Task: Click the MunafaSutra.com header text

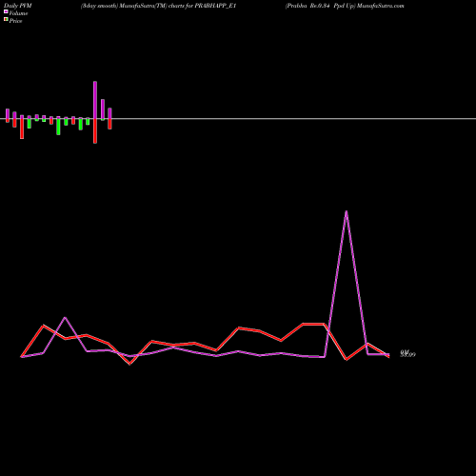Action: (380, 6)
